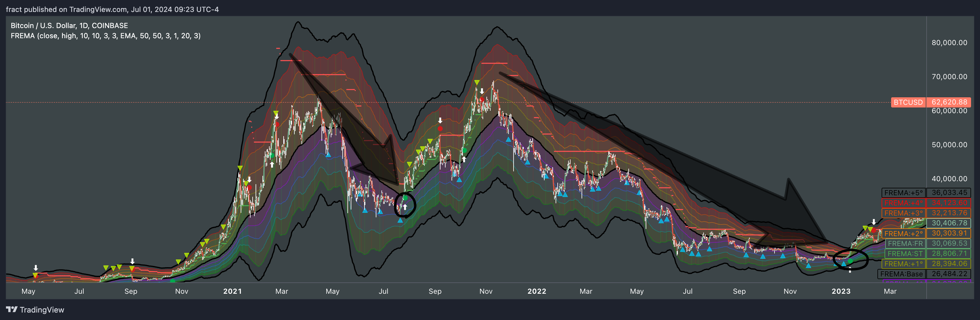Click the 30,069.53 price value
The image size is (980, 320).
(949, 243)
